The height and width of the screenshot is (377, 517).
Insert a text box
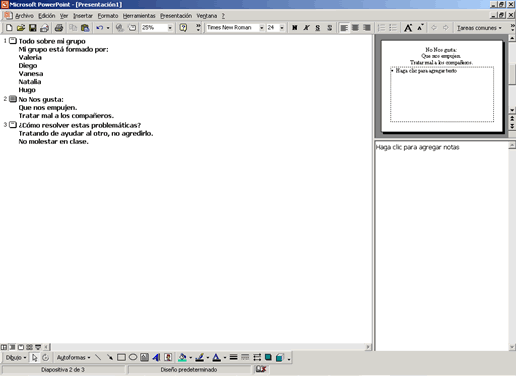pyautogui.click(x=144, y=358)
